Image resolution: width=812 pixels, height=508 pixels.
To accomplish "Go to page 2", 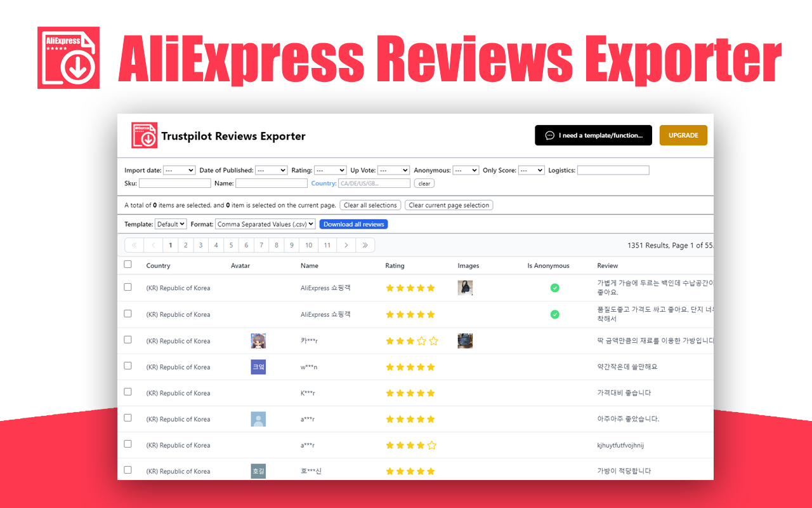I will (185, 245).
